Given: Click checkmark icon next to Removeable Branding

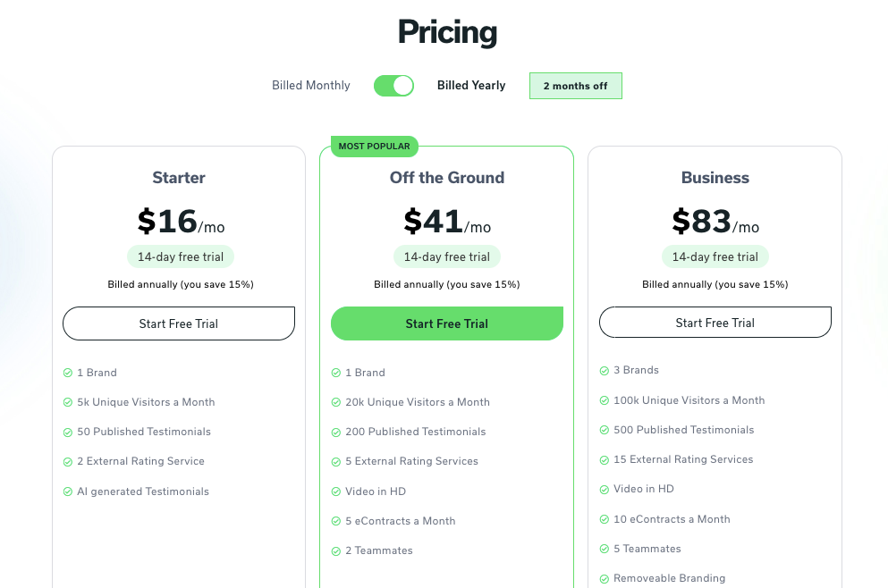Looking at the screenshot, I should [605, 579].
